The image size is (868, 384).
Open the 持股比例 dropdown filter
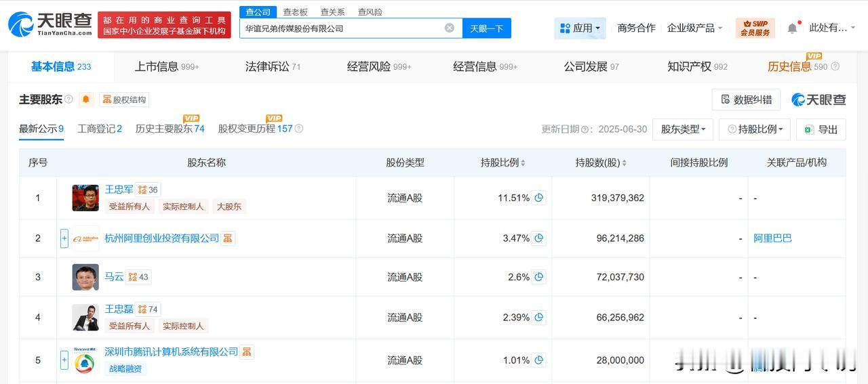[x=755, y=129]
